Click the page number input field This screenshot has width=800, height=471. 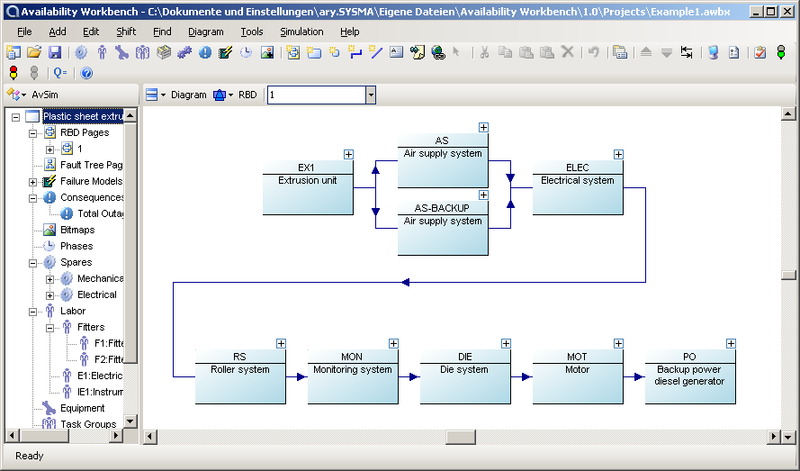tap(317, 95)
